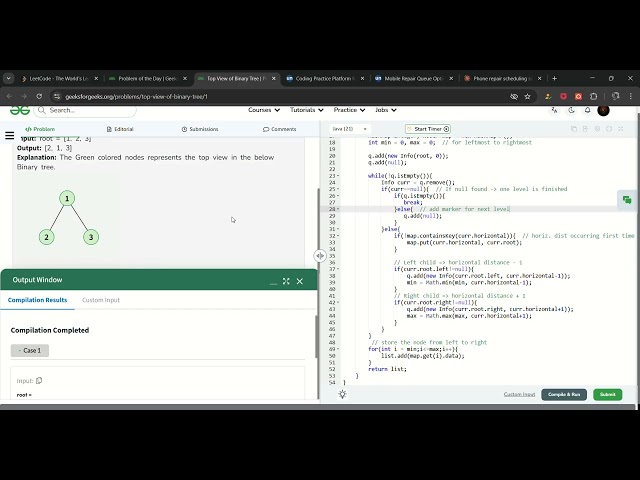Click the GeeksforGeeks logo
The height and width of the screenshot is (480, 640).
(x=20, y=110)
